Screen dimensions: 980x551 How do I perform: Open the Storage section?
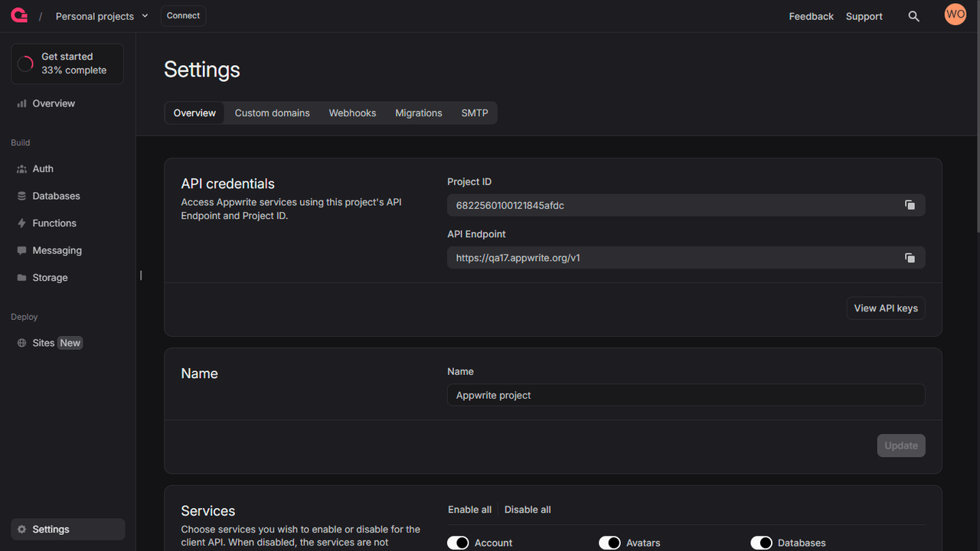50,277
